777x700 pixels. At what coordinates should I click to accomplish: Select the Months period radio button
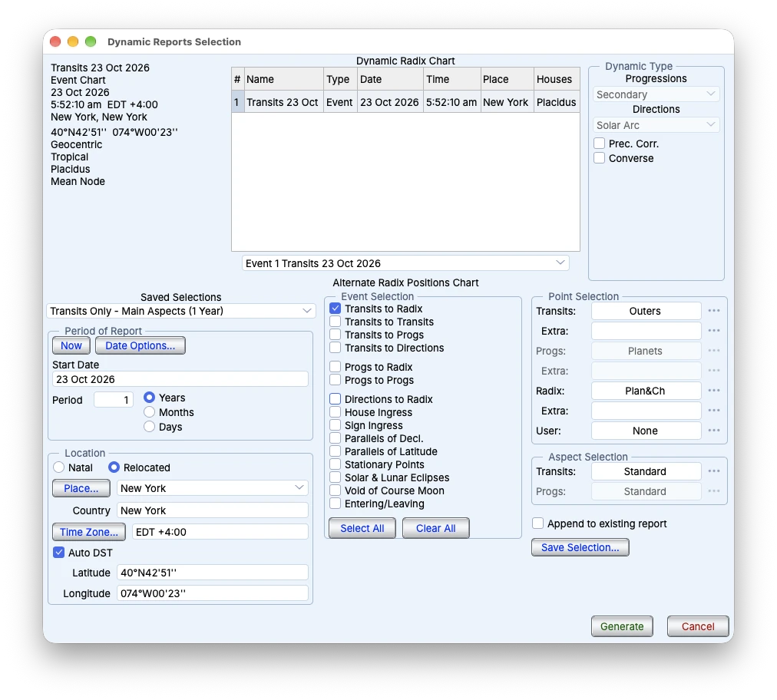149,412
